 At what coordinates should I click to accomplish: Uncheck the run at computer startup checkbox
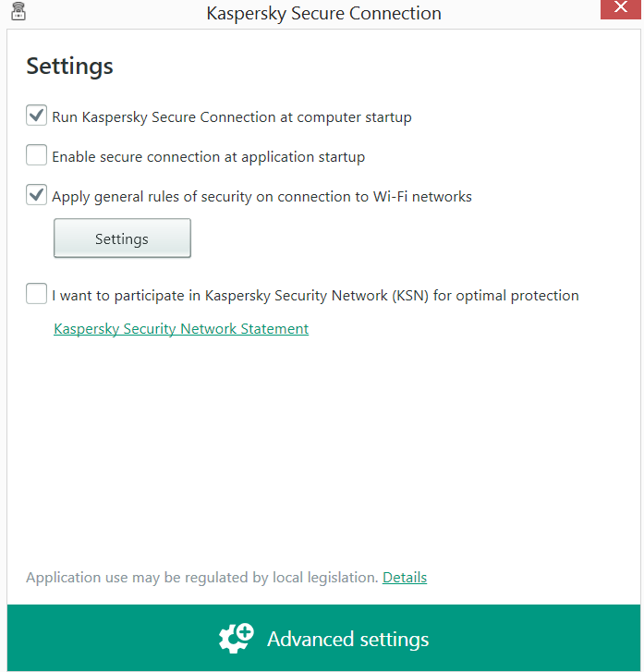(x=37, y=116)
